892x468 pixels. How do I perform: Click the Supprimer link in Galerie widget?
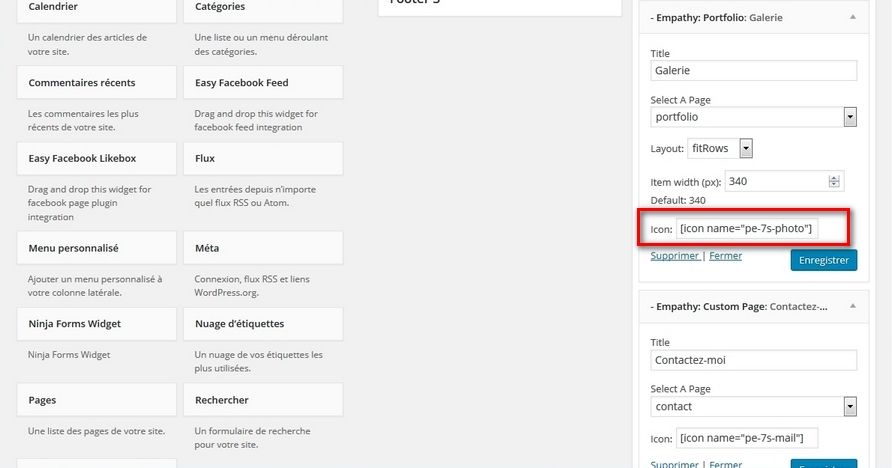pyautogui.click(x=675, y=256)
